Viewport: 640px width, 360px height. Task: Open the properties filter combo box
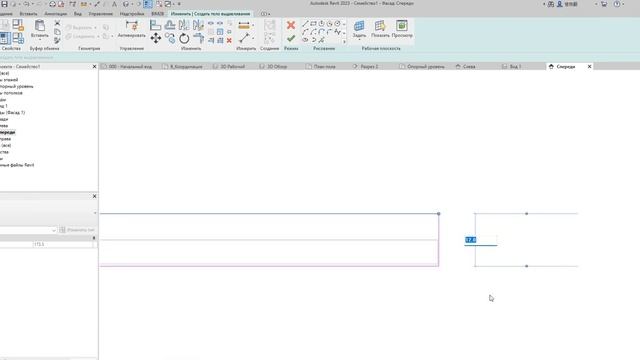tap(28, 230)
